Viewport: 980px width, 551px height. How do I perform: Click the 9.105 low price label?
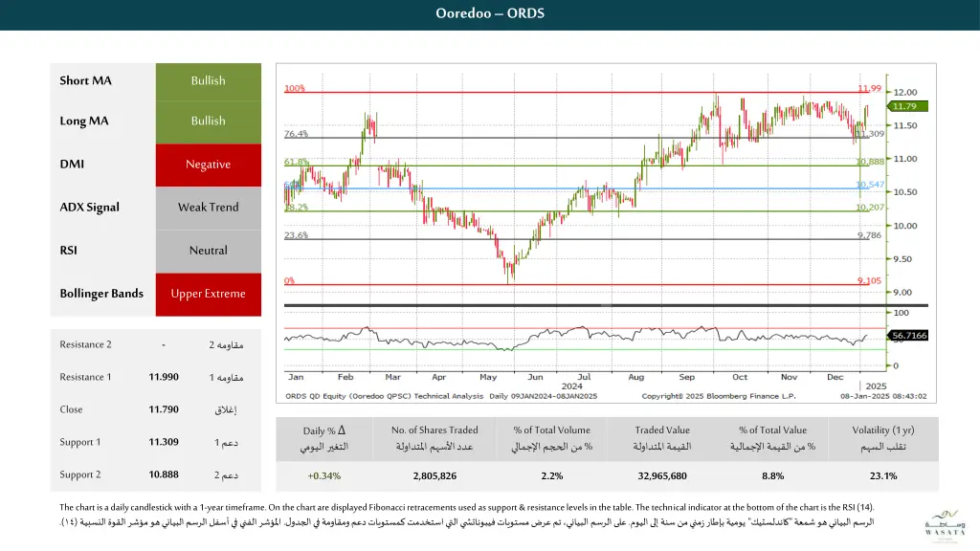(869, 280)
